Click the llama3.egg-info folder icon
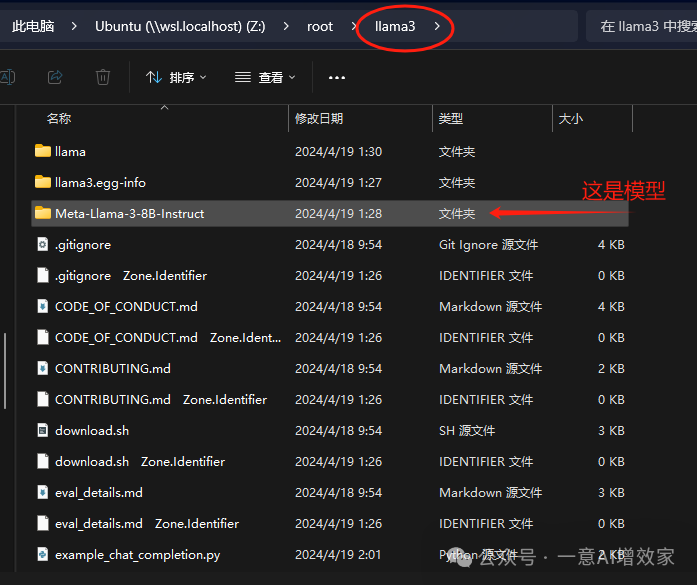This screenshot has height=585, width=697. tap(42, 183)
